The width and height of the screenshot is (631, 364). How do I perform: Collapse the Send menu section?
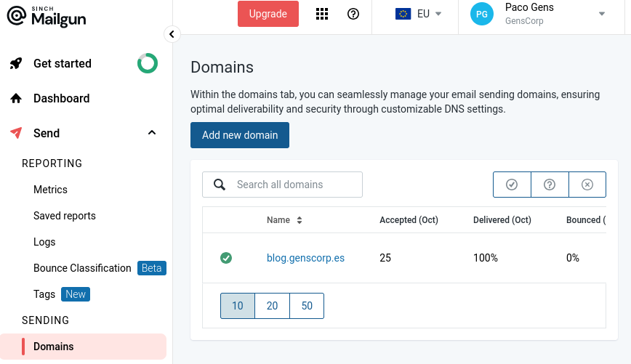pos(152,133)
